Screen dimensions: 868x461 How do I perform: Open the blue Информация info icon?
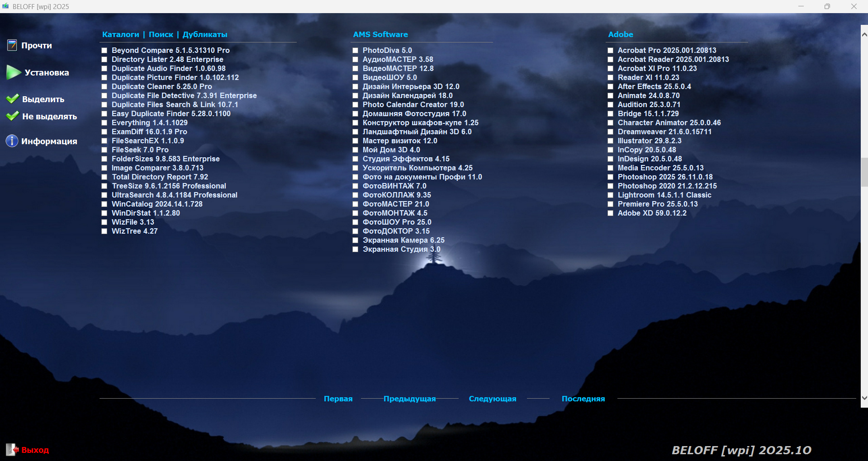[x=12, y=141]
